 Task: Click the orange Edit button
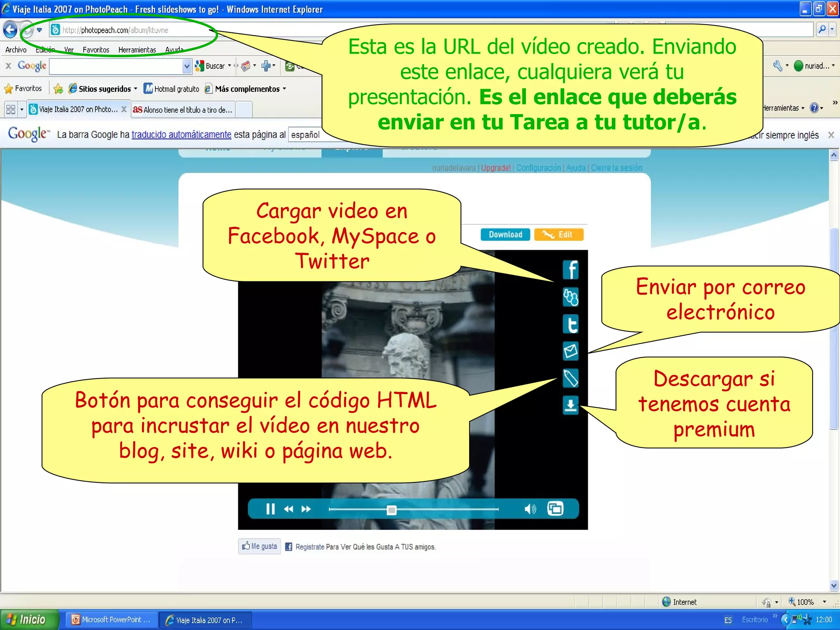pyautogui.click(x=559, y=235)
